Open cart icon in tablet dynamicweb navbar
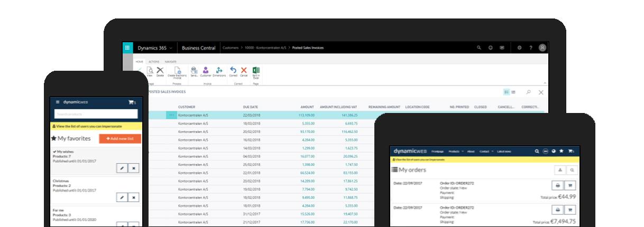Image resolution: width=644 pixels, height=227 pixels. 571,151
